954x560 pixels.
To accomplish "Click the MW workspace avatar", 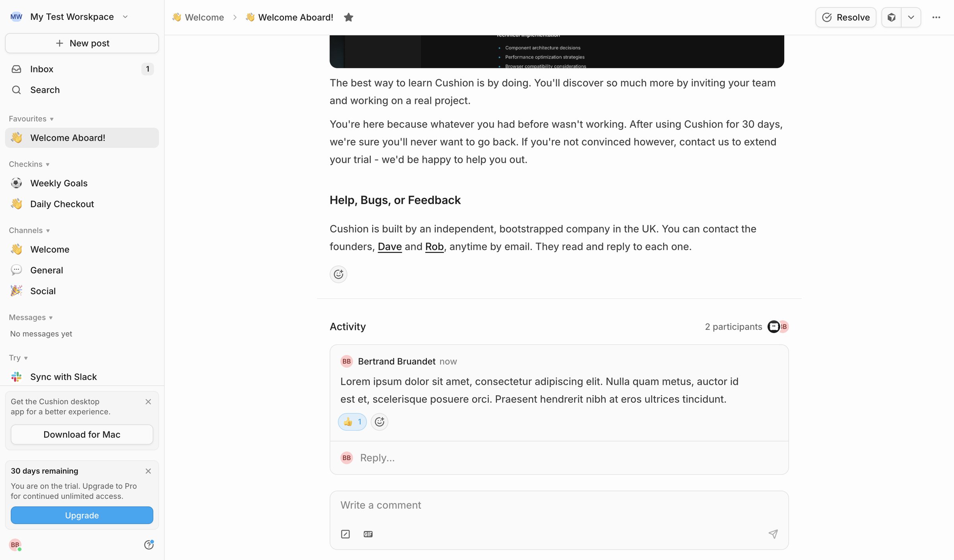I will 16,17.
